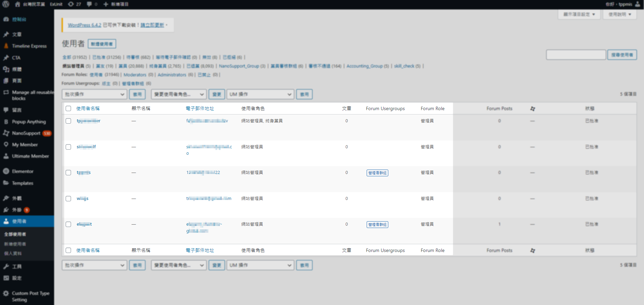Filter by NanoSupport_Group role
This screenshot has width=644, height=305.
[239, 66]
